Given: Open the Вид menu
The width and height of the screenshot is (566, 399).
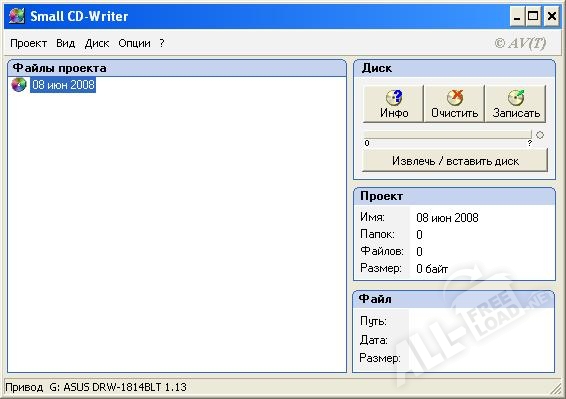Looking at the screenshot, I should click(x=65, y=43).
